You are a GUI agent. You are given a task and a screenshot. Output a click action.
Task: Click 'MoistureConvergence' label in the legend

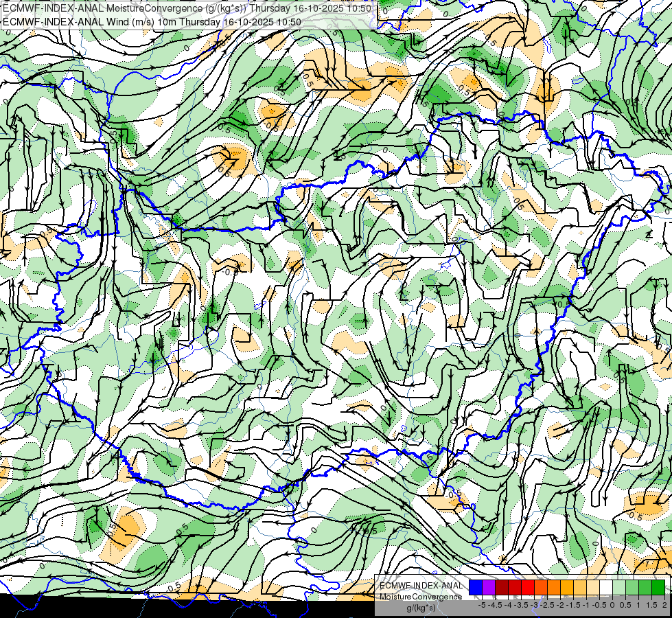pyautogui.click(x=421, y=597)
